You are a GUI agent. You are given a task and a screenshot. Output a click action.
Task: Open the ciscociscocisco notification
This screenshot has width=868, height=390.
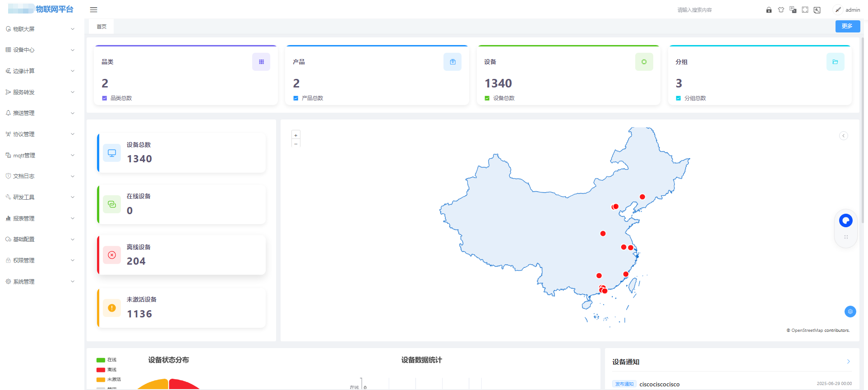[x=659, y=384]
